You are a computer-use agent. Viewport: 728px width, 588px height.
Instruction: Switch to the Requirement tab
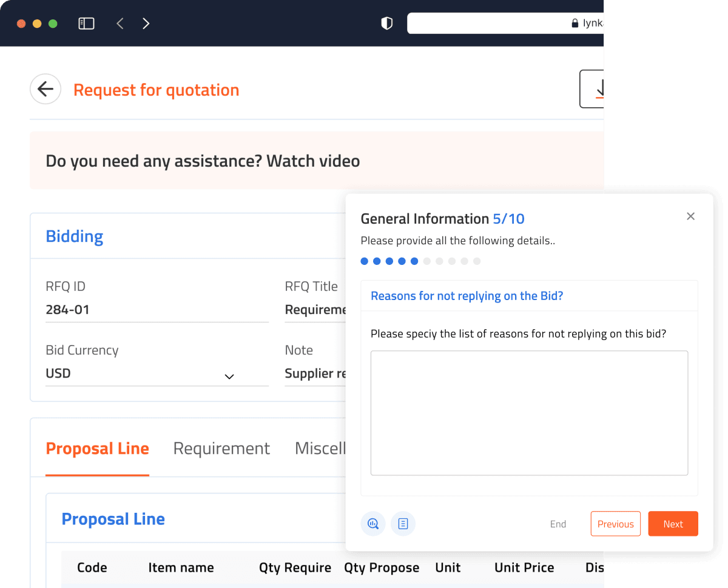click(221, 449)
